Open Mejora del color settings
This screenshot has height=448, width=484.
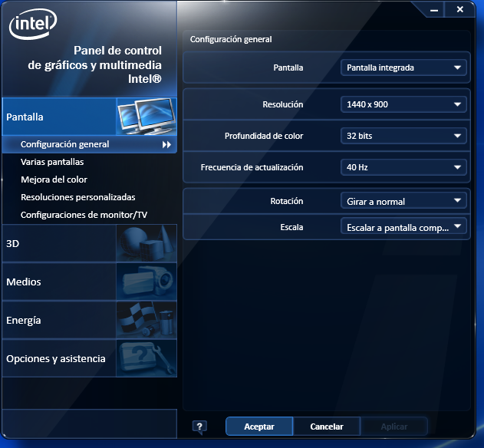(x=54, y=180)
